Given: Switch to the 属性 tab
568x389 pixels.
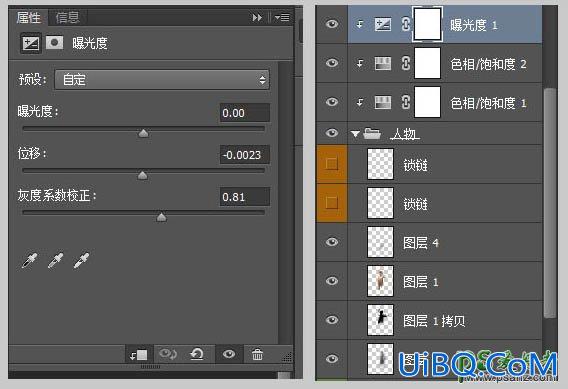Looking at the screenshot, I should tap(29, 17).
